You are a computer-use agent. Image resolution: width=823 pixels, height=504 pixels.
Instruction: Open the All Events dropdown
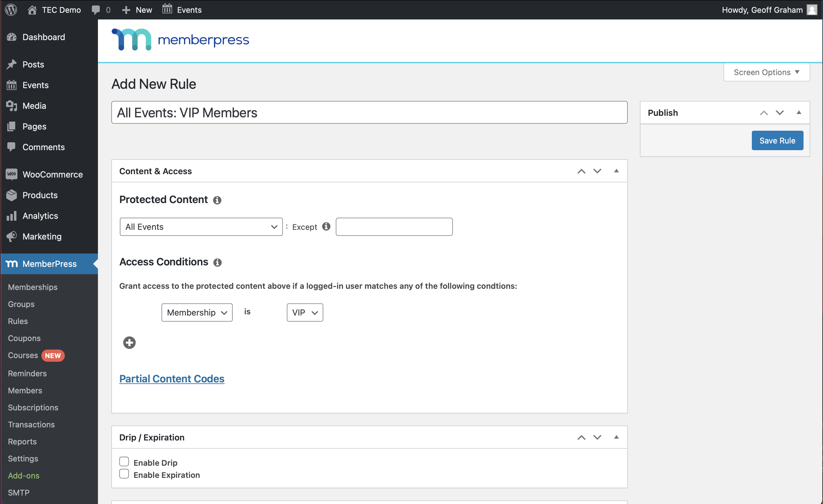201,227
